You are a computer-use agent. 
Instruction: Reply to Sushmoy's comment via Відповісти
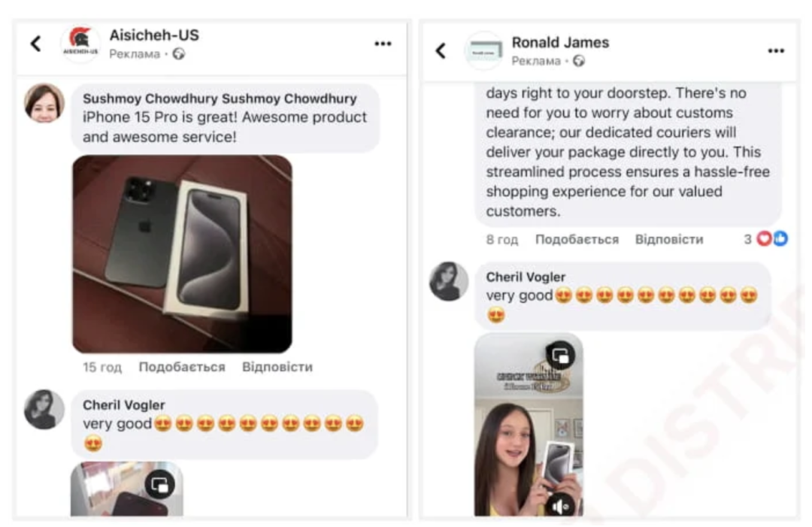click(277, 367)
